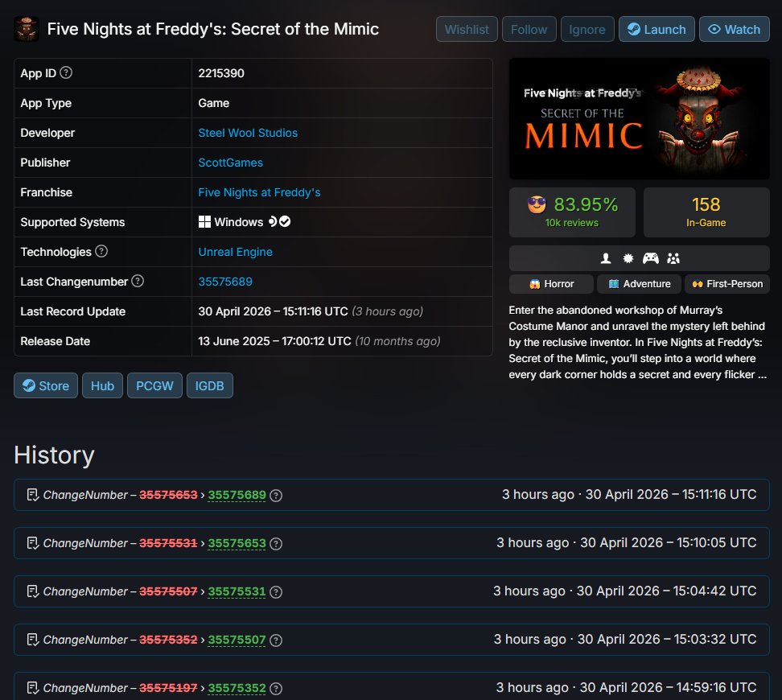Click the First-Person tag

(727, 284)
